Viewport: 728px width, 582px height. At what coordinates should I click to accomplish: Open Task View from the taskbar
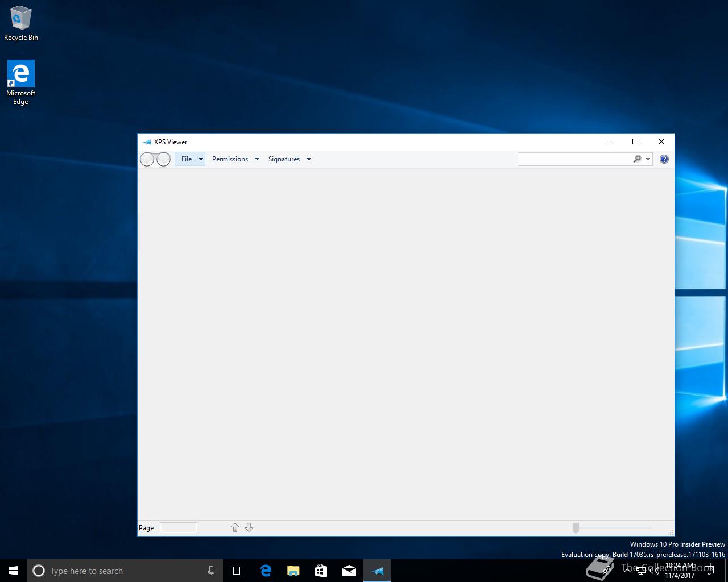(x=237, y=571)
